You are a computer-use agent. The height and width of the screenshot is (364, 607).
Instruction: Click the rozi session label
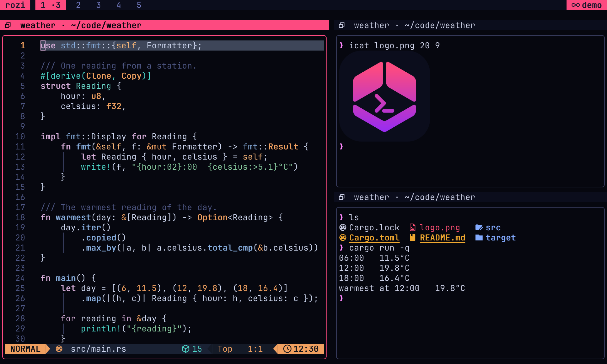click(15, 5)
